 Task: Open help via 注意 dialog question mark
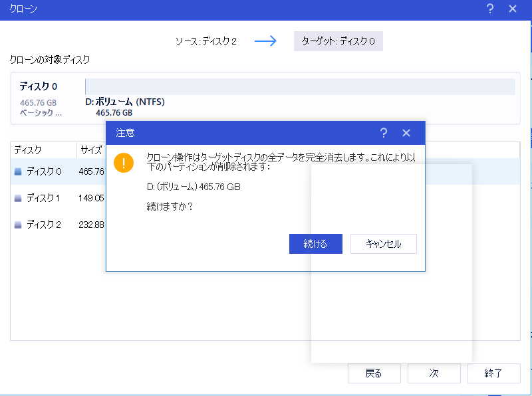384,133
